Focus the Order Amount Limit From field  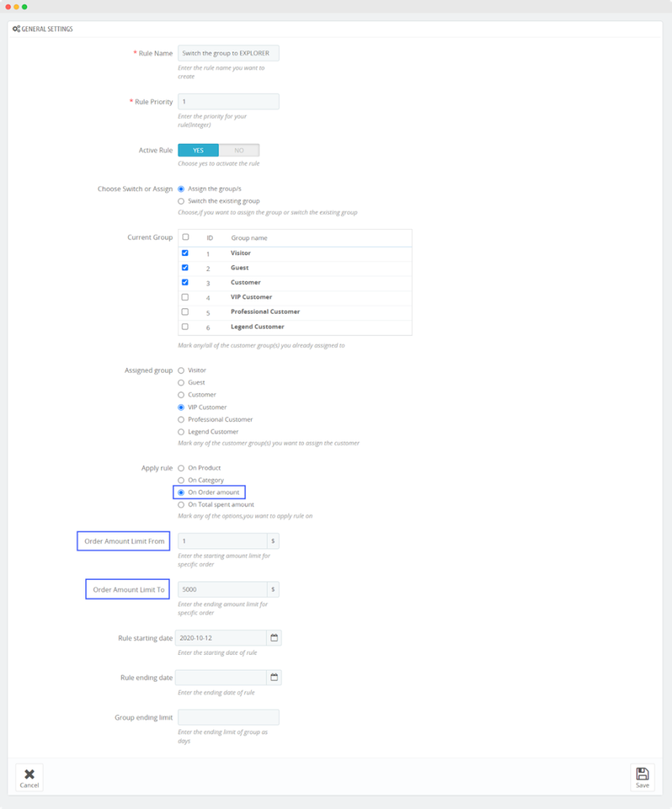pos(222,541)
